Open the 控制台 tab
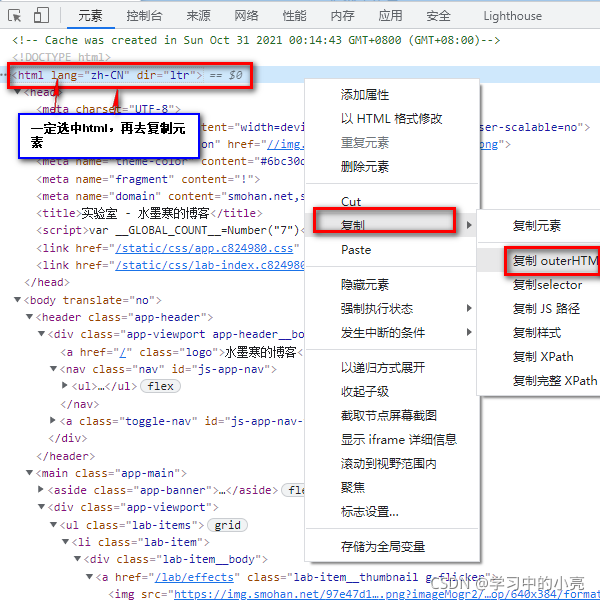The image size is (600, 600). pos(145,16)
